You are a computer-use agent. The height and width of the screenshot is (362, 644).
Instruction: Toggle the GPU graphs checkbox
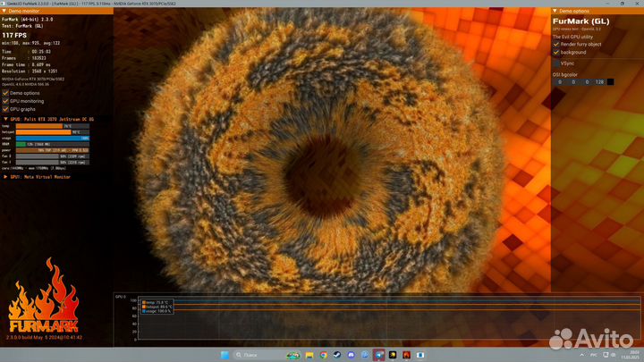(x=5, y=109)
